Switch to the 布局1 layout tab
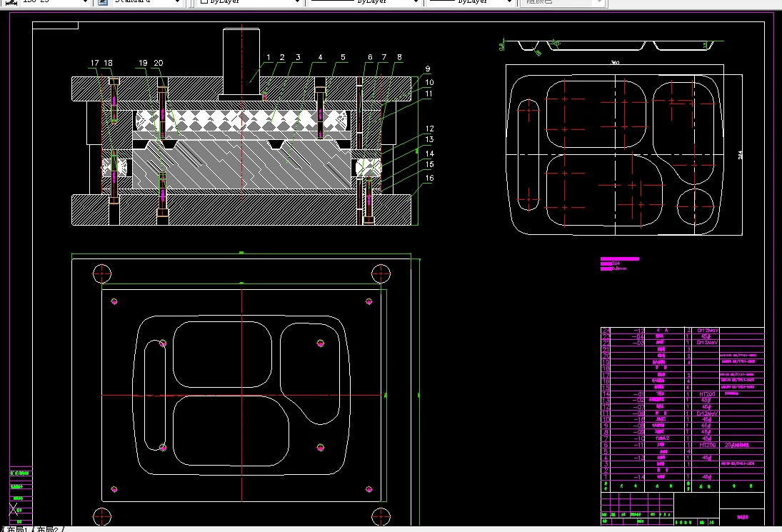The width and height of the screenshot is (782, 532). coord(16,529)
